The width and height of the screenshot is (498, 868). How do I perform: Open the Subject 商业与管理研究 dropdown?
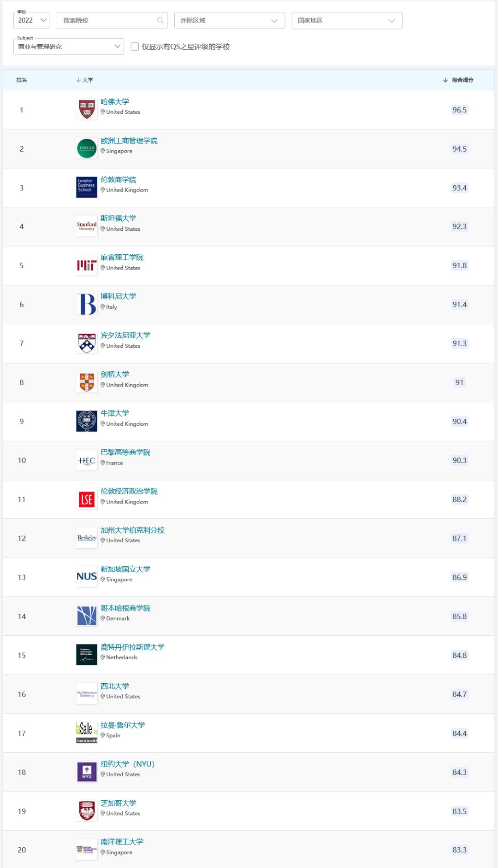pos(69,47)
